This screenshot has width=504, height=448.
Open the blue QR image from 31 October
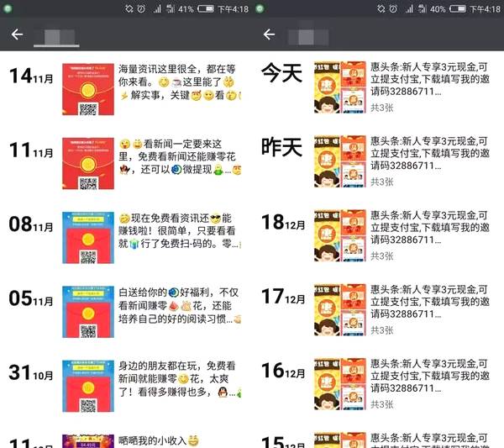pos(88,386)
